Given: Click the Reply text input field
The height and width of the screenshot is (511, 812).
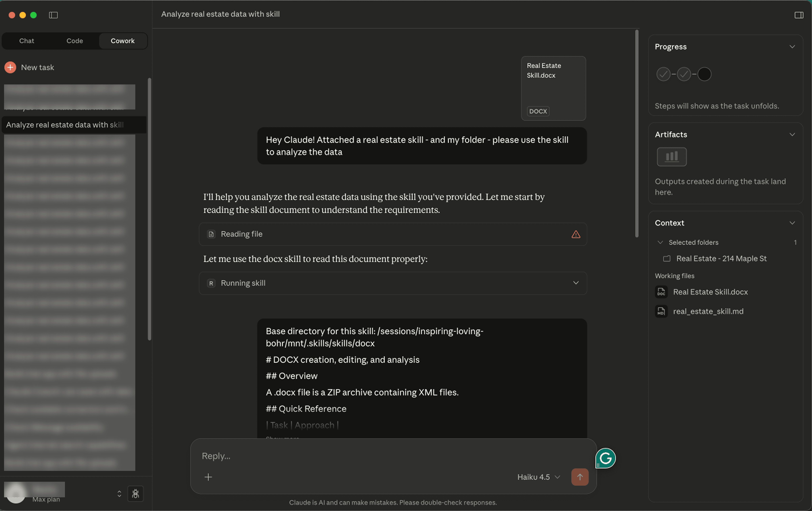Looking at the screenshot, I should [x=371, y=456].
